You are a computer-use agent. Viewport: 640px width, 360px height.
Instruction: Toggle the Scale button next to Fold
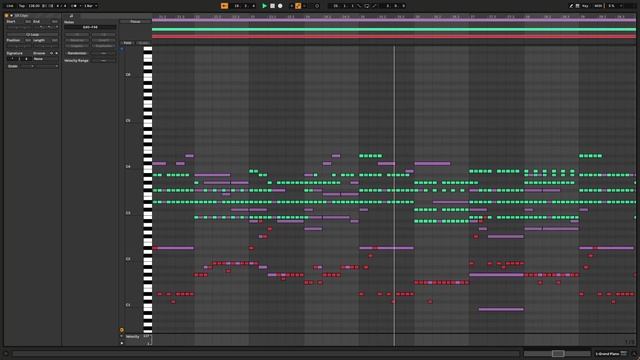(143, 43)
